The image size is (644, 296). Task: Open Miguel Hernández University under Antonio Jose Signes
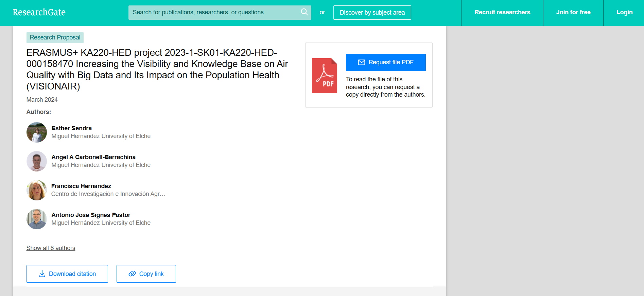(101, 223)
